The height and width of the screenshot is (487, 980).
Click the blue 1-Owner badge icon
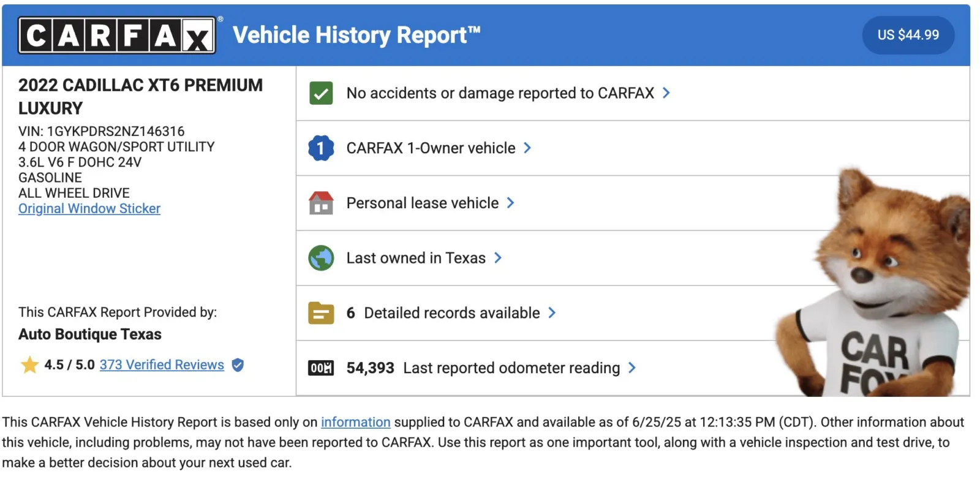tap(321, 148)
